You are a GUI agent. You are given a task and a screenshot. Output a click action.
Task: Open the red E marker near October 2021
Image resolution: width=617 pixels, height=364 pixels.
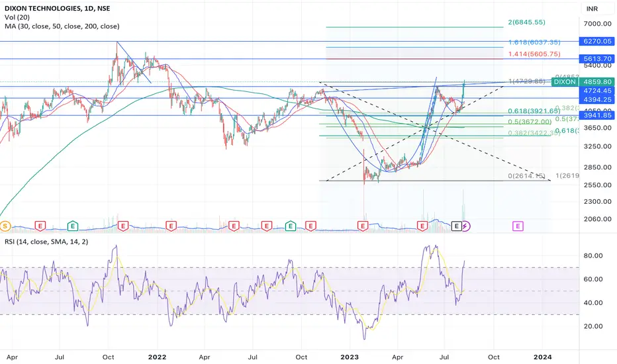click(123, 226)
